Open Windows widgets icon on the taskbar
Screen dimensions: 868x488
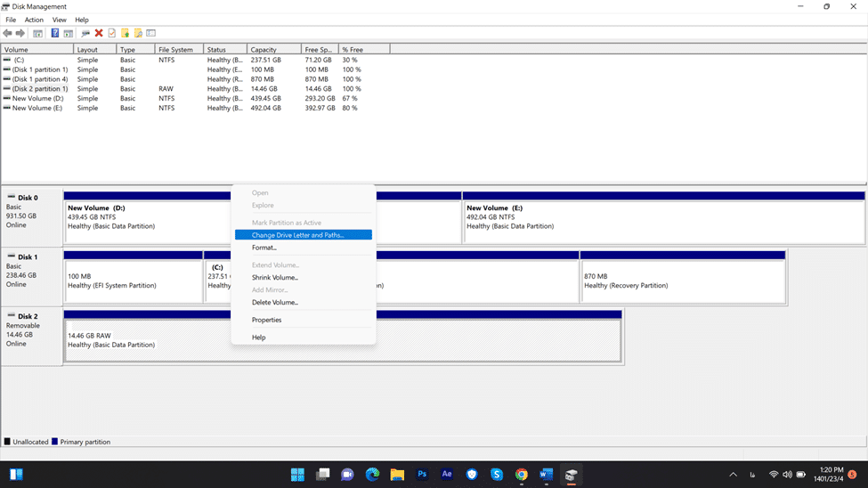pos(16,475)
